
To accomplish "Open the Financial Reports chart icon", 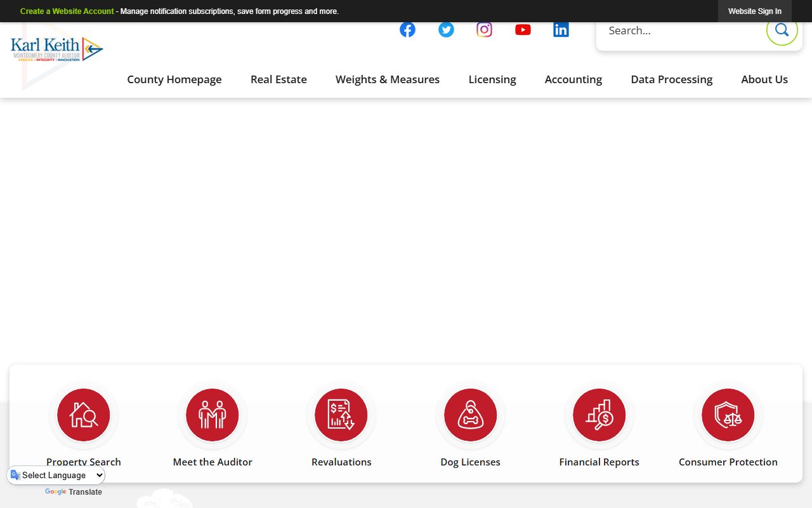I will point(599,415).
